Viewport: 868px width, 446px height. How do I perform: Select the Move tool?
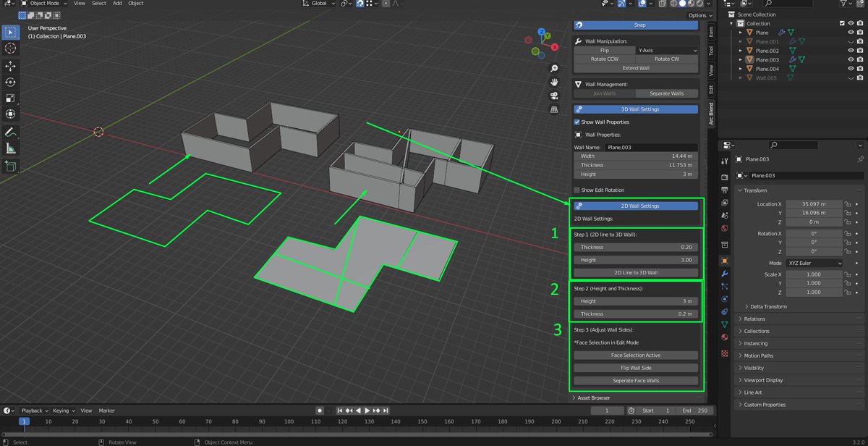pyautogui.click(x=11, y=66)
